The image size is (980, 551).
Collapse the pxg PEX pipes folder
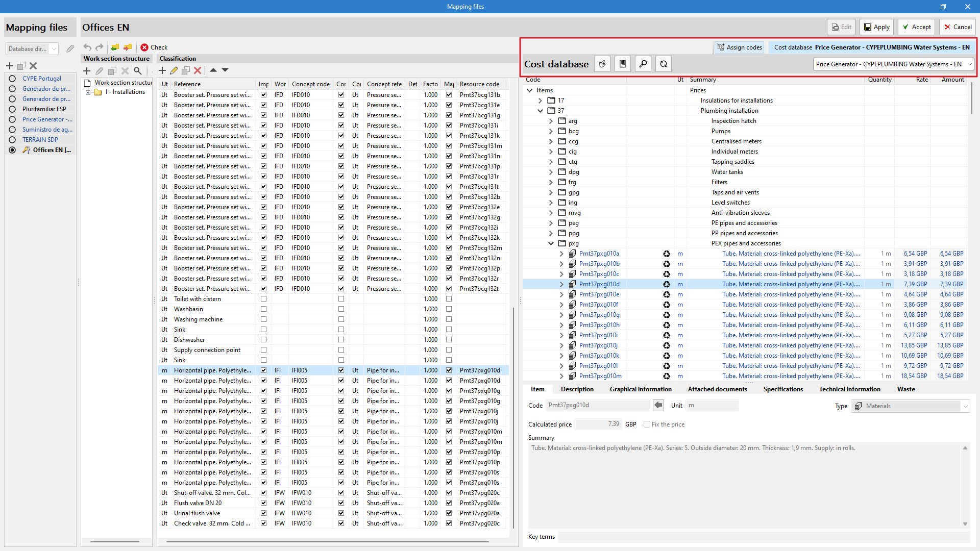tap(551, 243)
